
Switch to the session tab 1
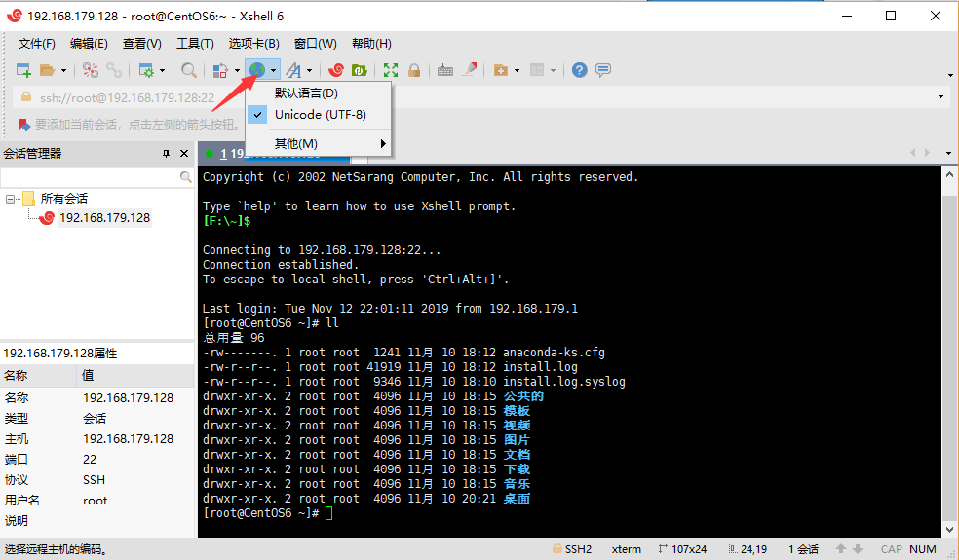coord(275,154)
